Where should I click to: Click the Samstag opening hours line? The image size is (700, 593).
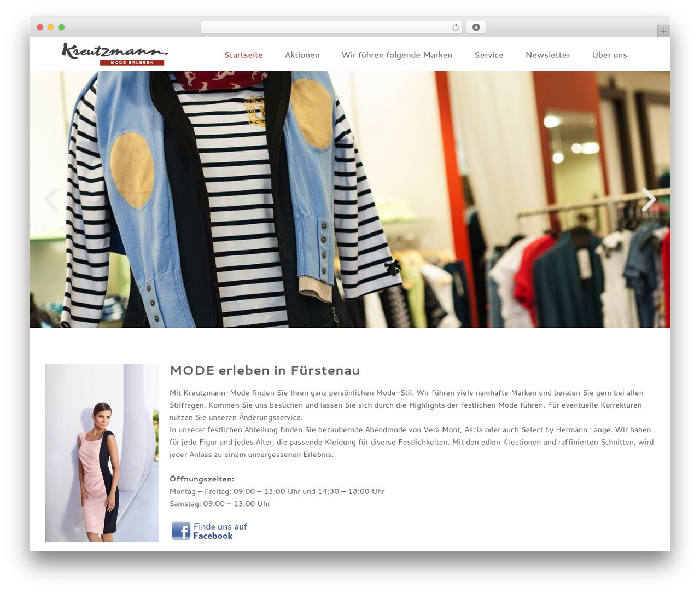220,504
